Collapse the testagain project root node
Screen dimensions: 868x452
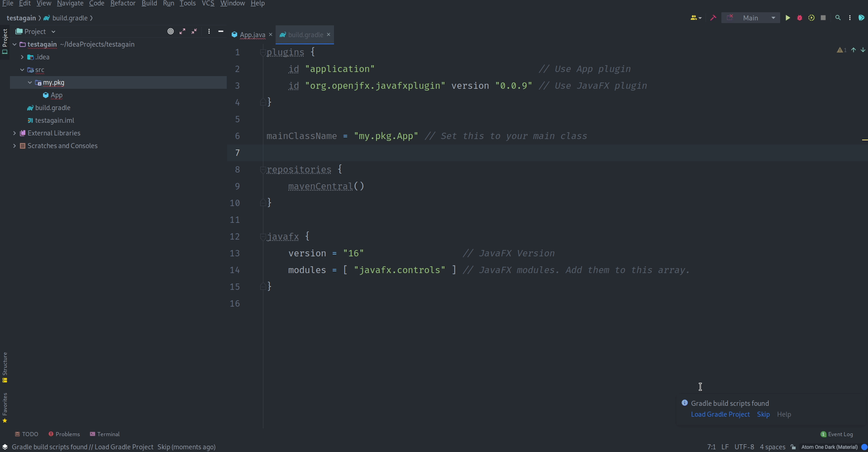coord(14,44)
